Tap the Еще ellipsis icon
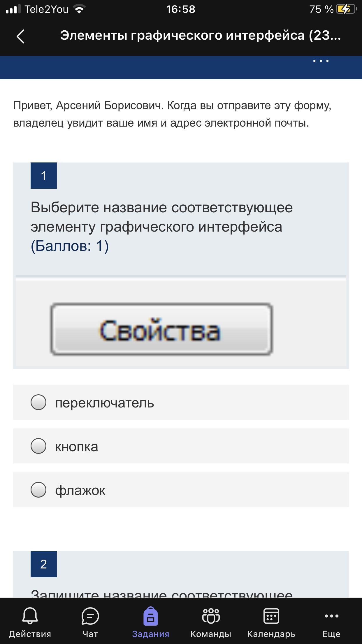This screenshot has width=362, height=644. click(331, 616)
